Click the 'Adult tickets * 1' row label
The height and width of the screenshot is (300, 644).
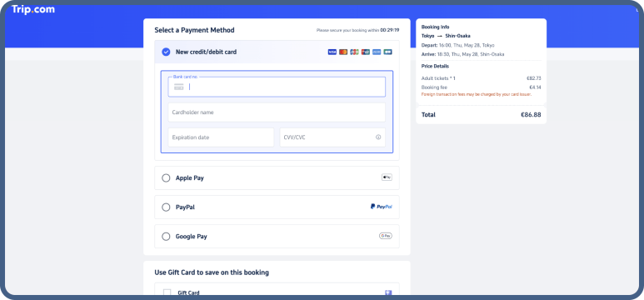[x=439, y=78]
